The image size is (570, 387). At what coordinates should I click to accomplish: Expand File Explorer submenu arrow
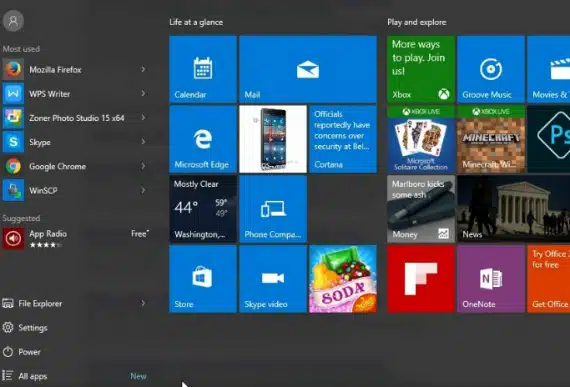[143, 303]
